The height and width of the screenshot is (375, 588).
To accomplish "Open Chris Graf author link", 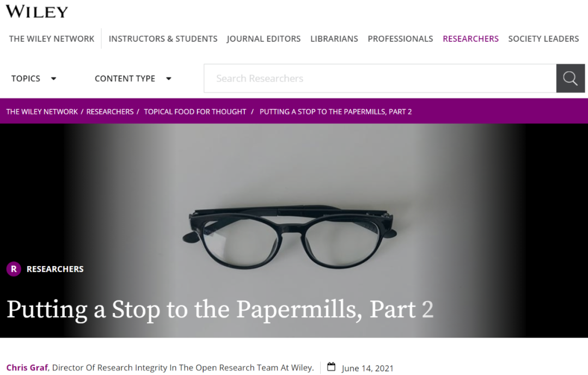I will tap(27, 367).
